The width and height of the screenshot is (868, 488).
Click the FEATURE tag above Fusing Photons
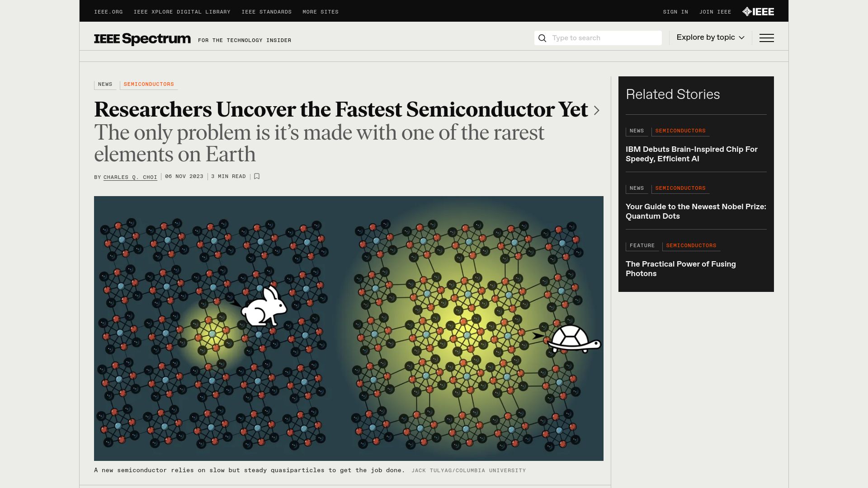642,246
